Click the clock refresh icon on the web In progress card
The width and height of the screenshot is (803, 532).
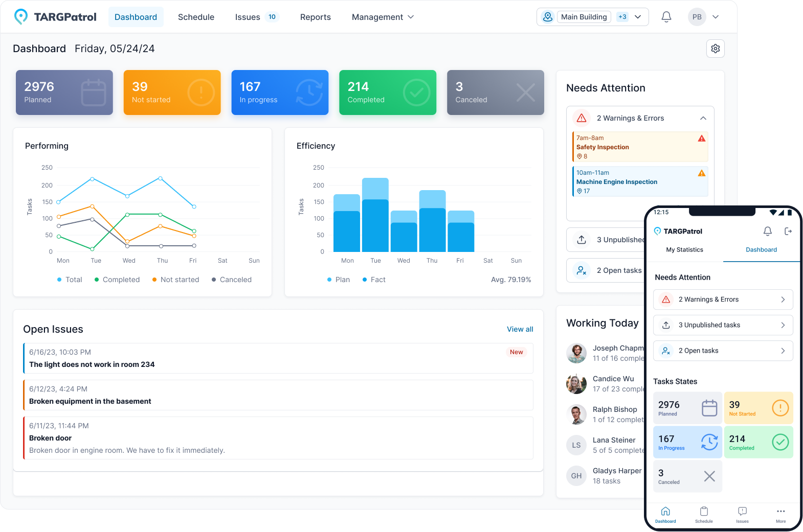[309, 92]
